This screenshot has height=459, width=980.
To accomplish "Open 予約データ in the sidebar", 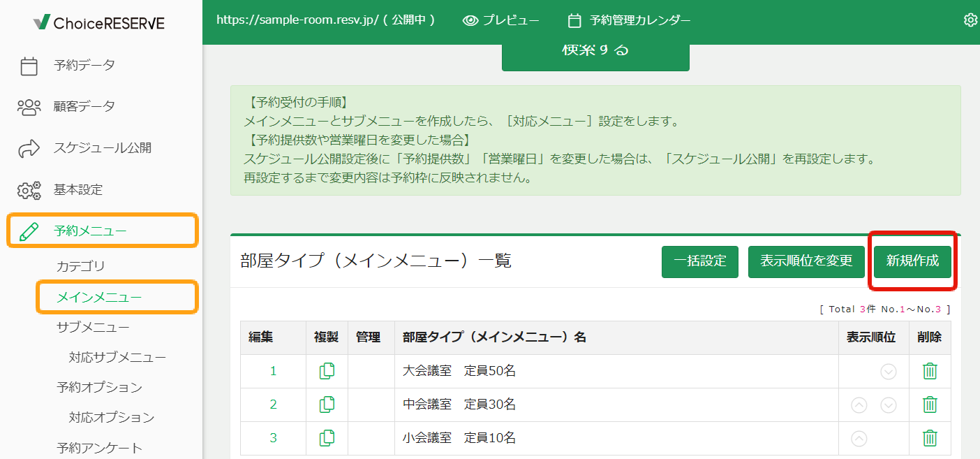I will 84,66.
